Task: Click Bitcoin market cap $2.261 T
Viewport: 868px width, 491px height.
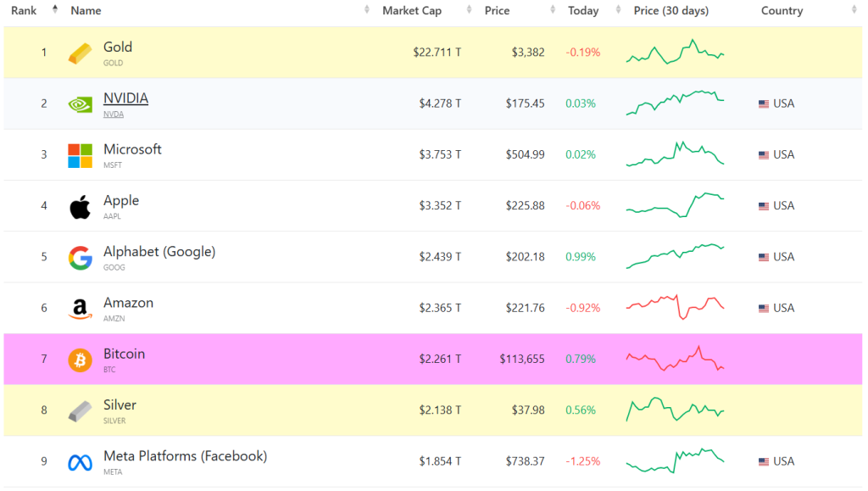Action: [x=440, y=360]
